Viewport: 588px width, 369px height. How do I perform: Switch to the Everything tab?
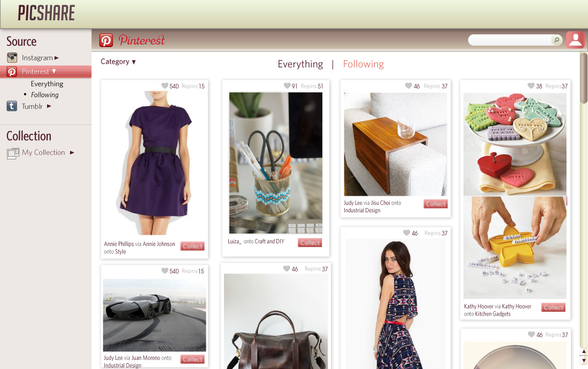click(300, 64)
